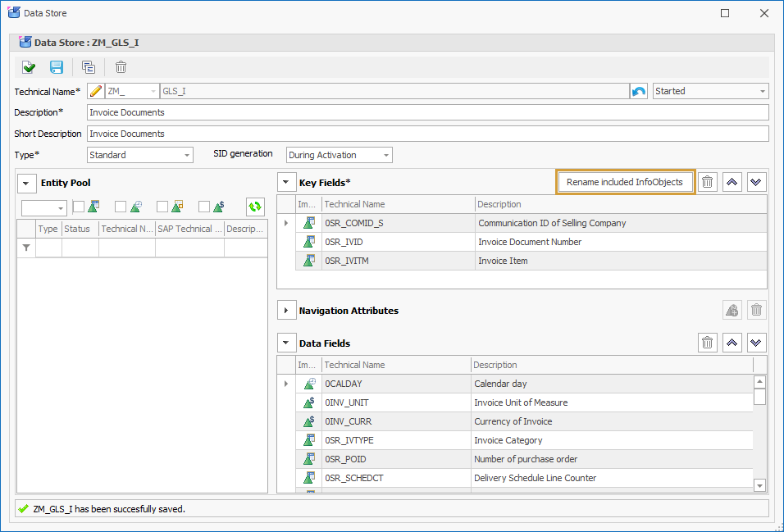
Task: Click the pencil icon beside Technical Name
Action: click(x=97, y=90)
